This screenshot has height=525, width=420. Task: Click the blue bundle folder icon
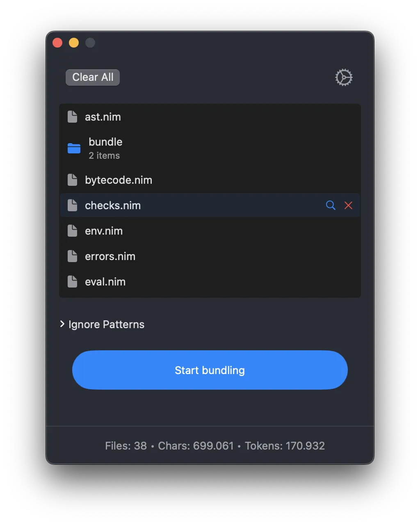[74, 148]
